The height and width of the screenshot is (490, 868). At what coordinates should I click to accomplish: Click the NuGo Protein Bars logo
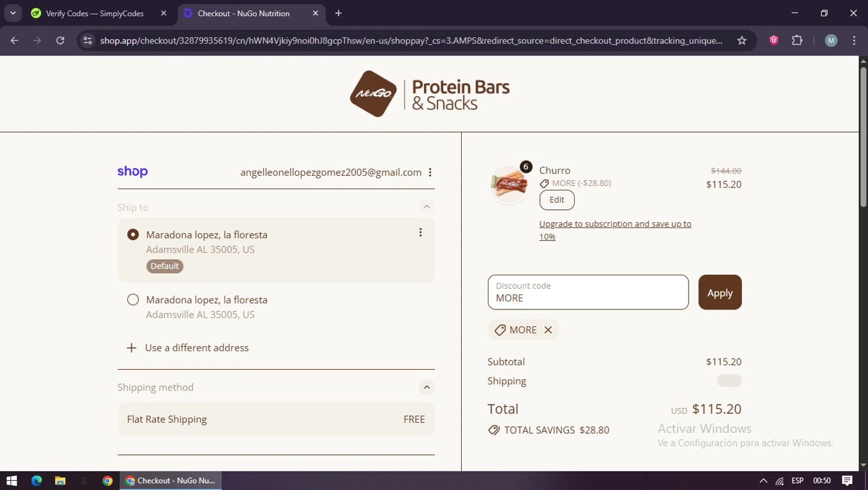(429, 94)
